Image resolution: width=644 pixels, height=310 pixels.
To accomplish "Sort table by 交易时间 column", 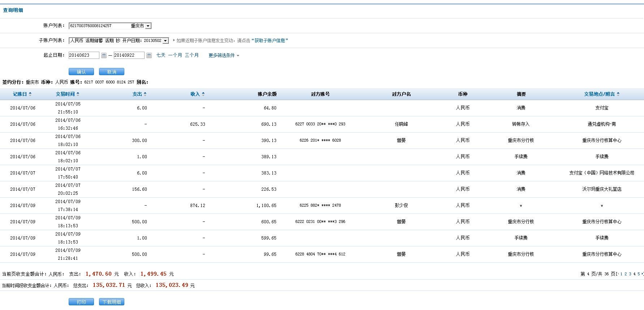I will (68, 94).
